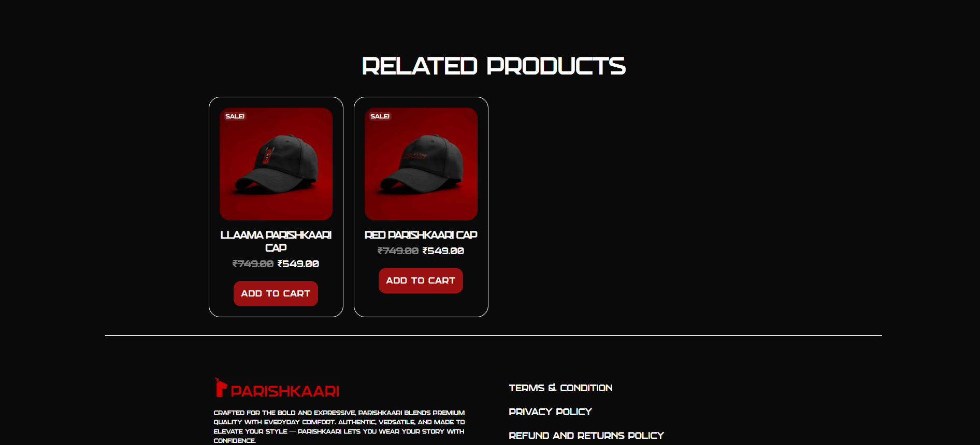Screen dimensions: 980x445
Task: Click the Red Parishkaari Cap product card
Action: [421, 207]
